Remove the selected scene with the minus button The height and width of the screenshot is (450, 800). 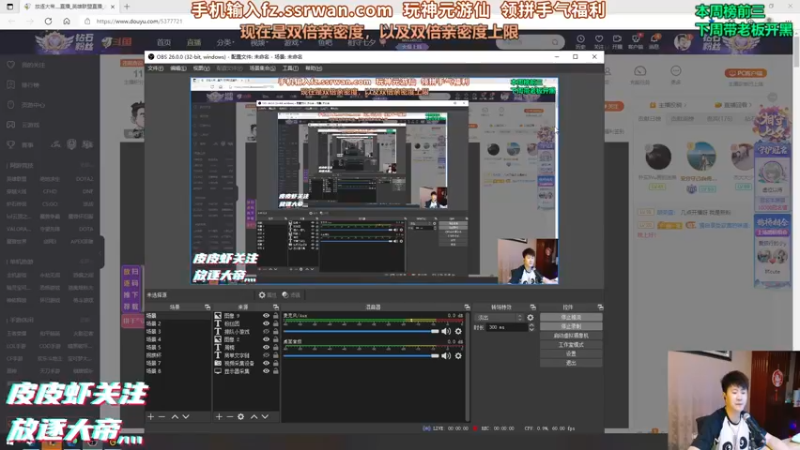point(162,417)
